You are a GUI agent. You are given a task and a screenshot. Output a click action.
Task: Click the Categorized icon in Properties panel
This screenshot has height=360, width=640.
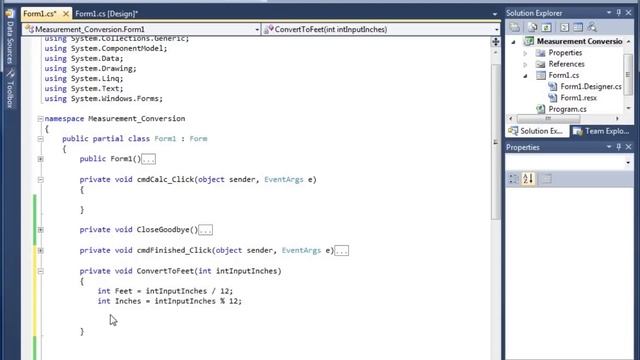(513, 179)
